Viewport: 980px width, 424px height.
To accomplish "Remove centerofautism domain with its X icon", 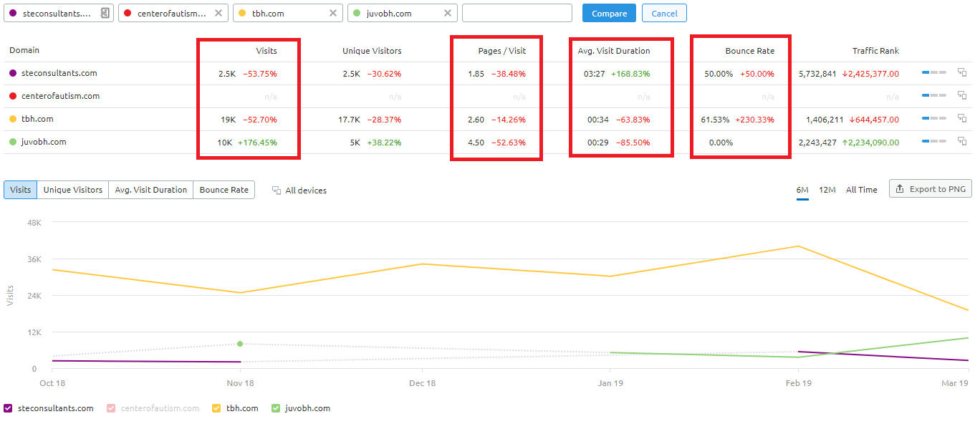I will (x=218, y=13).
